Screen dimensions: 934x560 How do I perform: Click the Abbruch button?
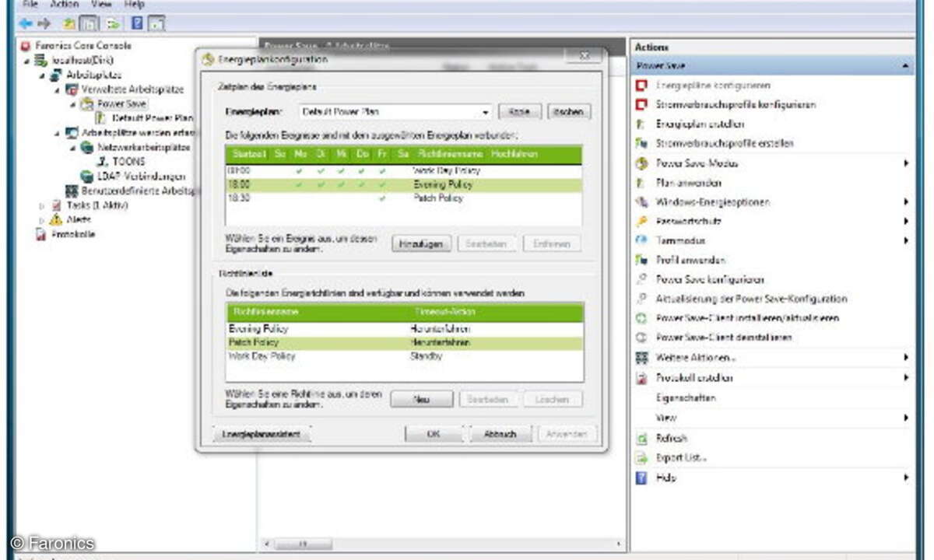[500, 434]
